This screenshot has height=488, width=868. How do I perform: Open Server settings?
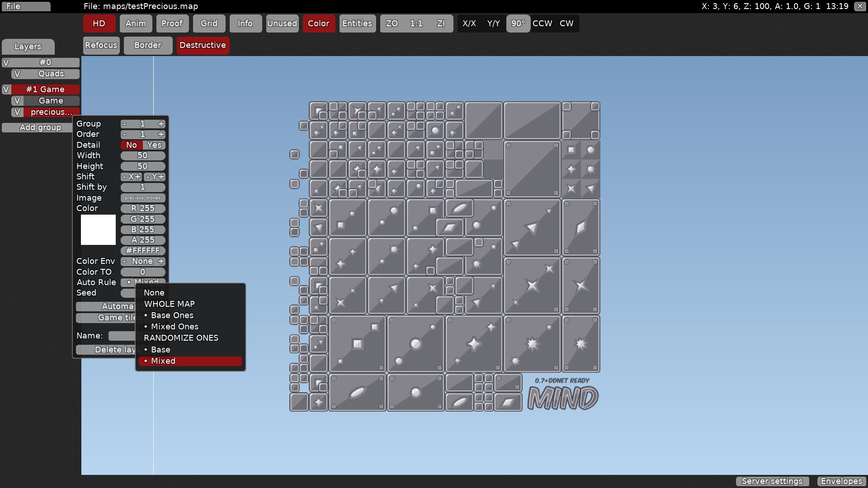(x=772, y=481)
